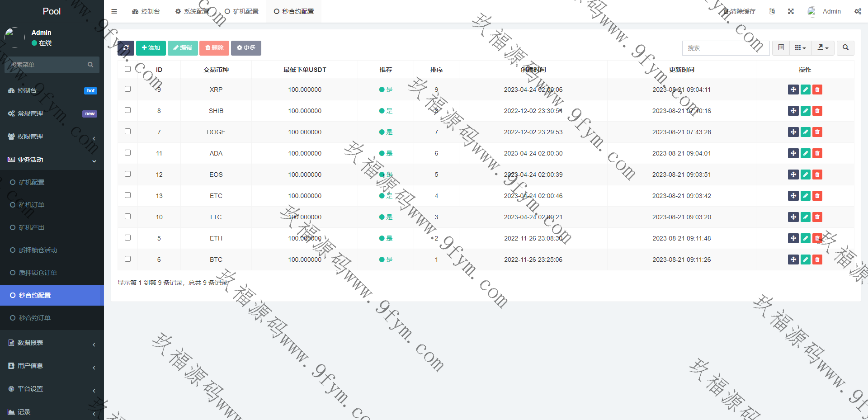Click the green edit pencil for DOGE row
Screen dimensions: 868x420
tap(805, 132)
